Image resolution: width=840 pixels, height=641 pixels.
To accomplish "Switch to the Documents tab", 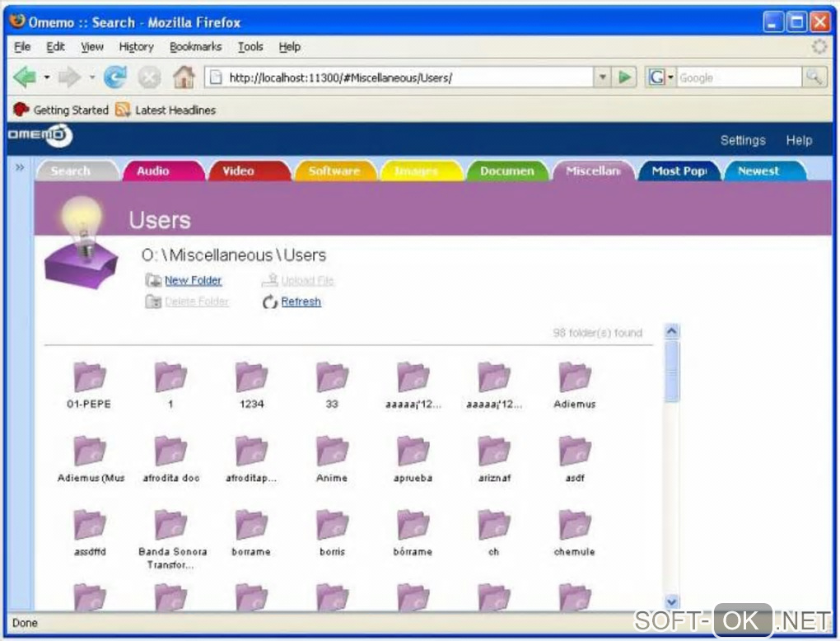I will coord(506,171).
